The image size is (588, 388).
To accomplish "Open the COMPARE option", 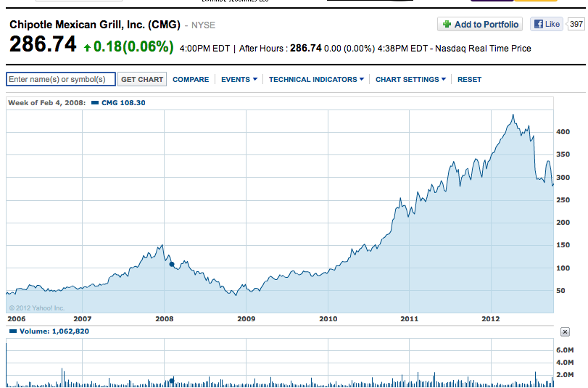I will tap(191, 80).
